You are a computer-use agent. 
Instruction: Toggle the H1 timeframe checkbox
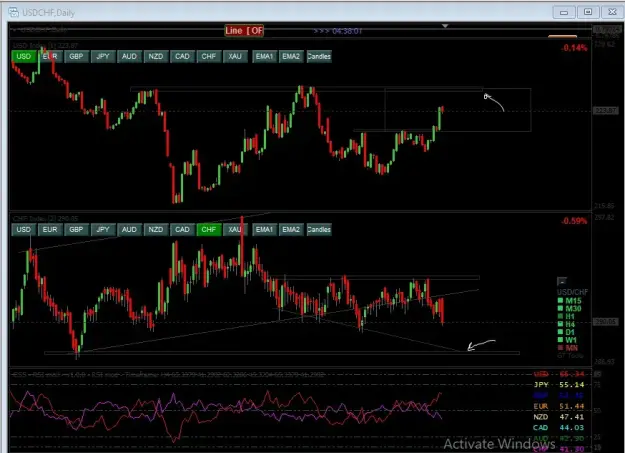coord(560,317)
